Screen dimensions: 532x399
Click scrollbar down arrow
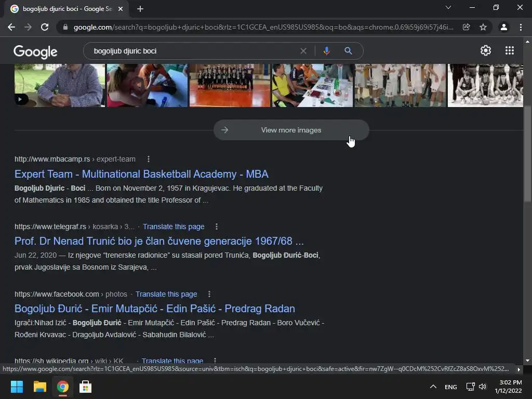click(x=527, y=361)
